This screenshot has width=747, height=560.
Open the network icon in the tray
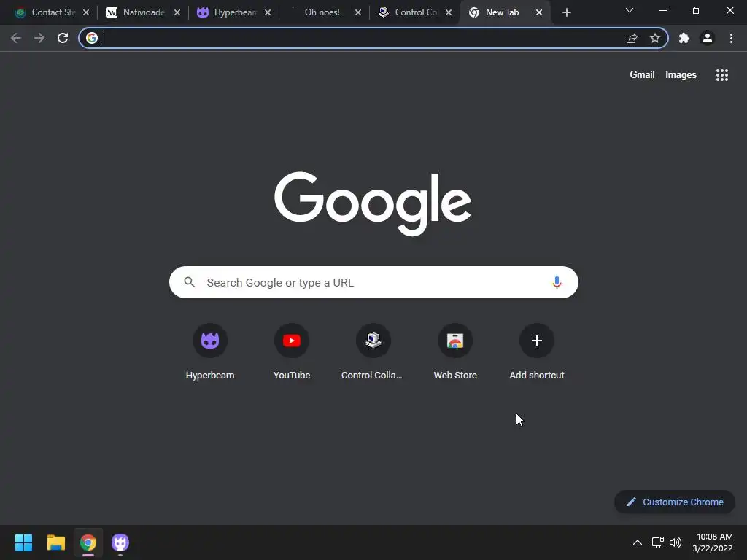pyautogui.click(x=658, y=542)
